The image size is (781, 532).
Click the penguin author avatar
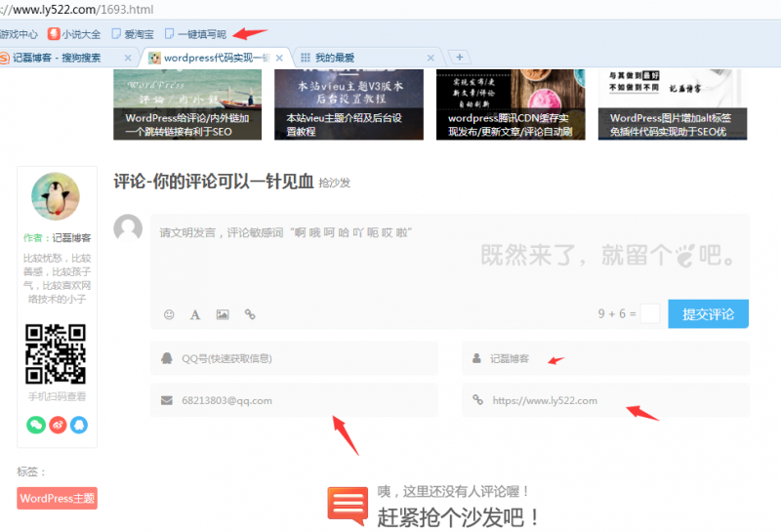tap(56, 197)
